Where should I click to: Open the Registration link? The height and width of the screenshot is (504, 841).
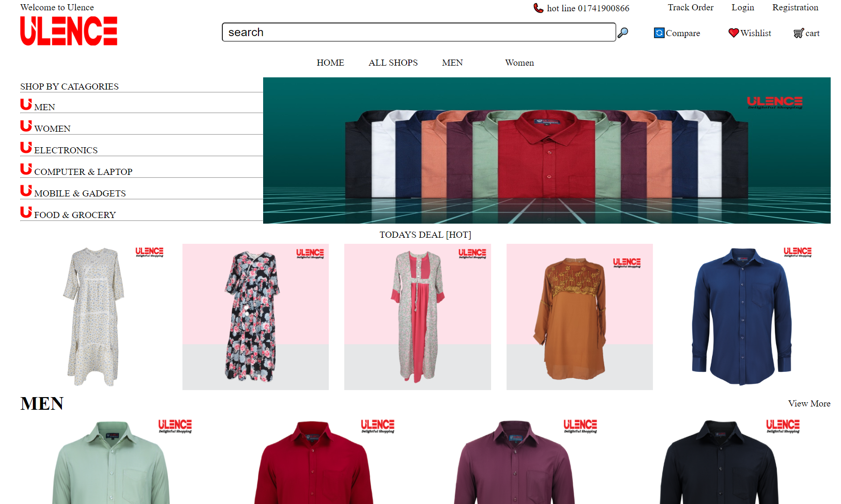[x=795, y=8]
